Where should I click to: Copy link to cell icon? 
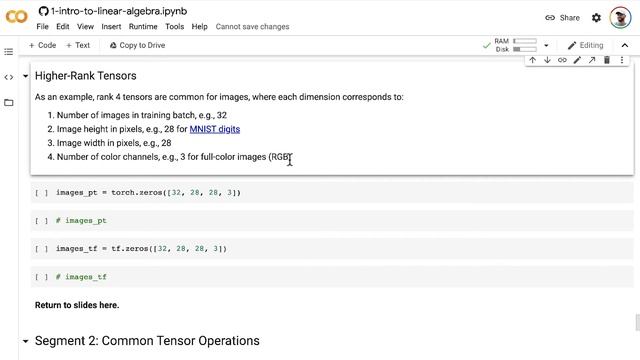click(562, 60)
